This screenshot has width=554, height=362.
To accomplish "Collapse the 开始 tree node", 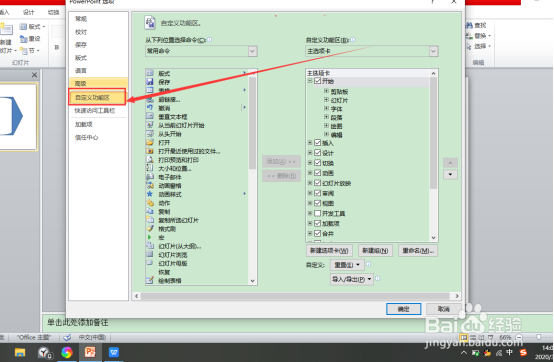I will click(310, 81).
